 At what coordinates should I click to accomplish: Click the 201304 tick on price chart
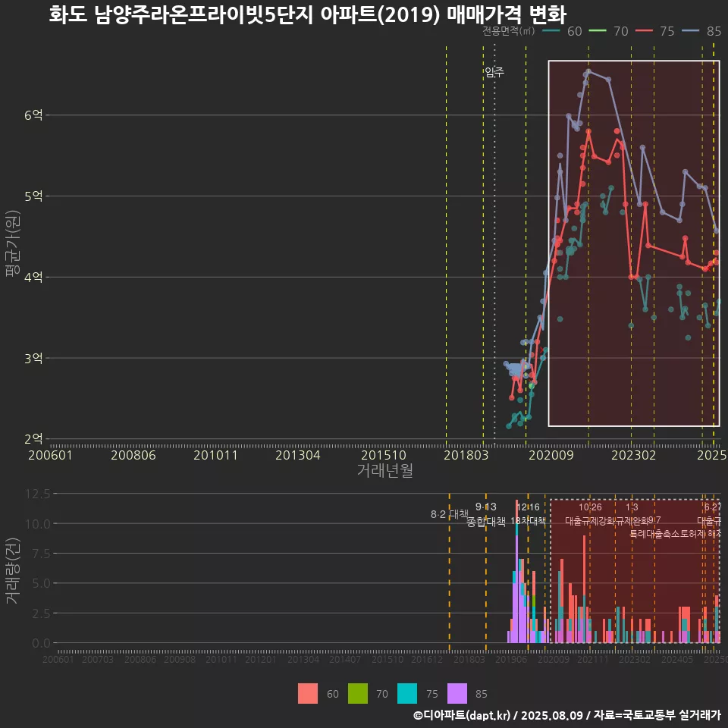(x=297, y=455)
